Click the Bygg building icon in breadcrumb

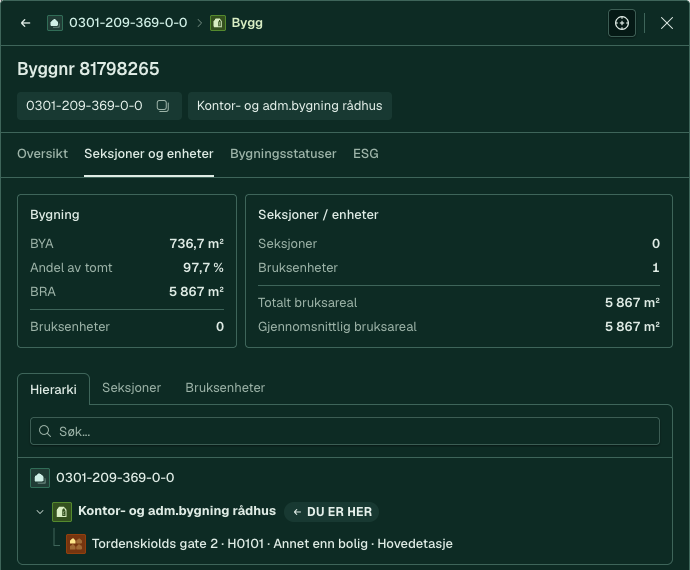(x=218, y=23)
